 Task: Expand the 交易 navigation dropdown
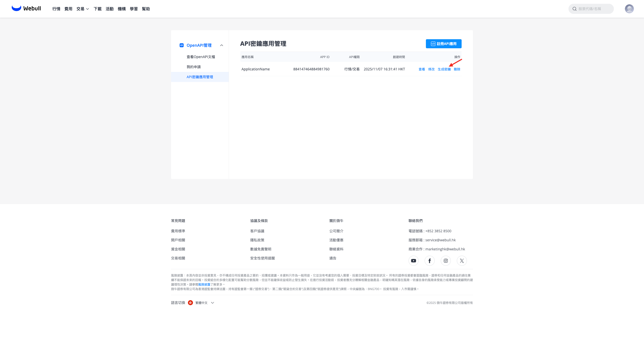point(83,9)
